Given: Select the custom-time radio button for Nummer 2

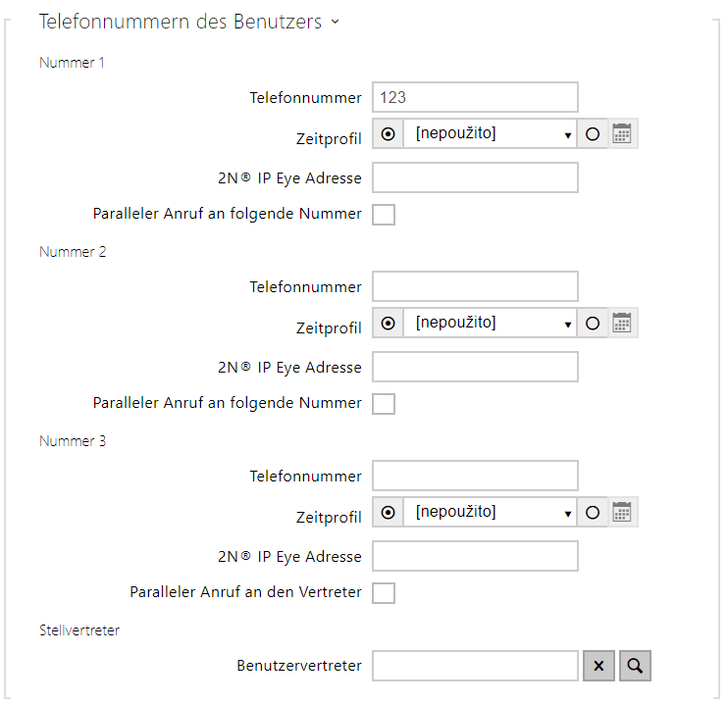Looking at the screenshot, I should pyautogui.click(x=593, y=324).
